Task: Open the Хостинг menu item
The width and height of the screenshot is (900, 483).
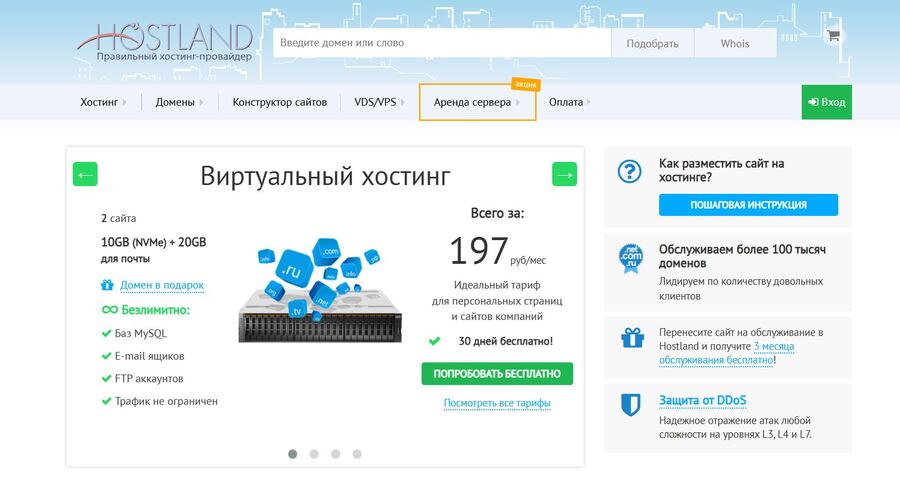Action: coord(99,102)
